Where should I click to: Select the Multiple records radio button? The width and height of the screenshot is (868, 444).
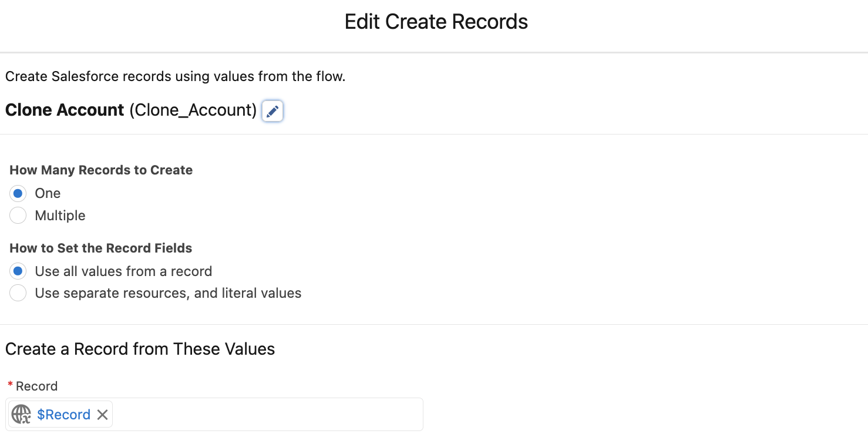(x=18, y=216)
